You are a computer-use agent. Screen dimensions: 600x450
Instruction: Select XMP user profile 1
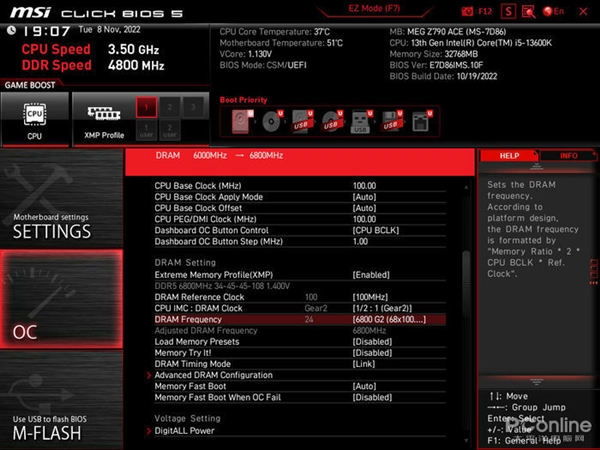147,130
